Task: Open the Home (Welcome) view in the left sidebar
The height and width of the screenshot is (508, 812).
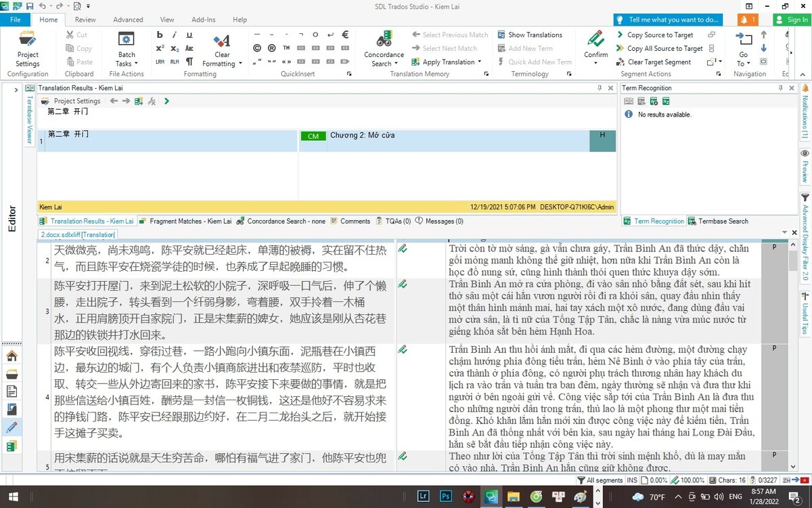Action: pyautogui.click(x=12, y=356)
